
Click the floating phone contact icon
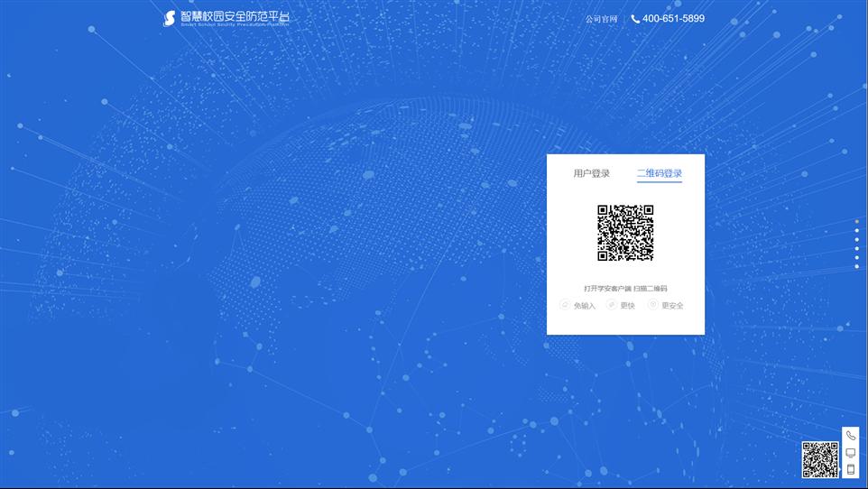coord(851,436)
